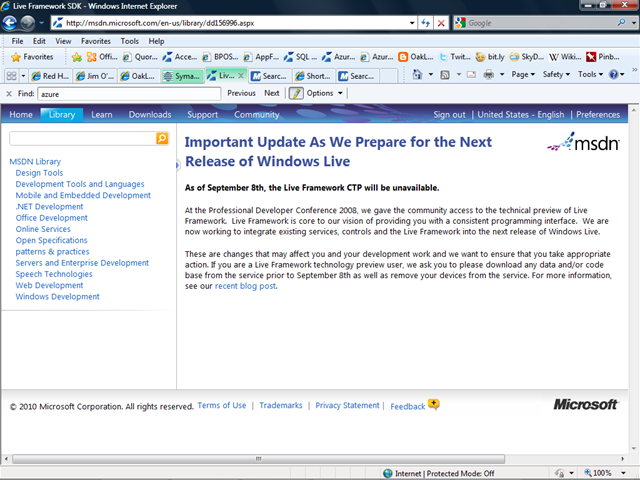Select the Library tab on MSDN navigation

(x=62, y=115)
